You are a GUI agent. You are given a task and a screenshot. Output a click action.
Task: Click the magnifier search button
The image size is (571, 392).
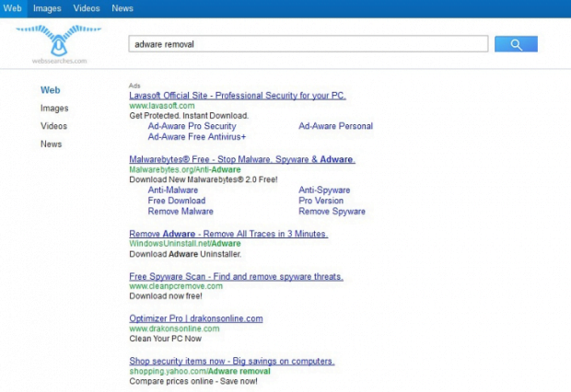pos(516,44)
